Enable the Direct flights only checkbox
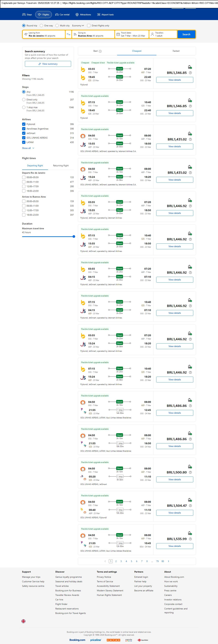 [x=89, y=26]
